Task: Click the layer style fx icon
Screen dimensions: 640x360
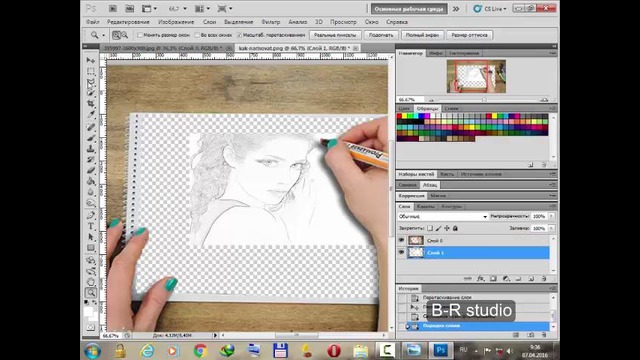Action: pos(481,279)
